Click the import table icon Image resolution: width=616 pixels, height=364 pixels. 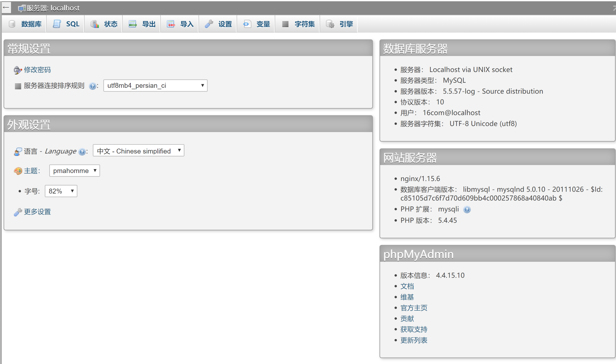pos(171,24)
